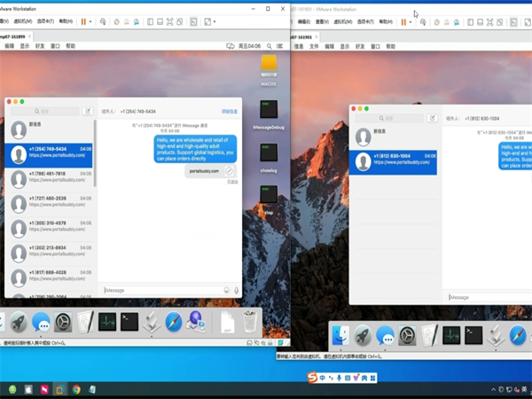Viewport: 532px width, 399px height.
Task: Open Launchpad rocket in right VM dock
Action: [363, 336]
